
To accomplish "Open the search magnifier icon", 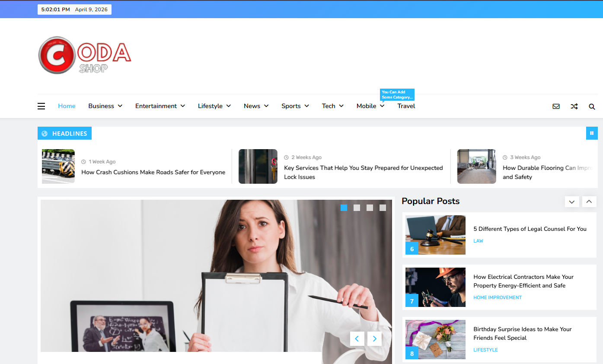I will point(592,106).
